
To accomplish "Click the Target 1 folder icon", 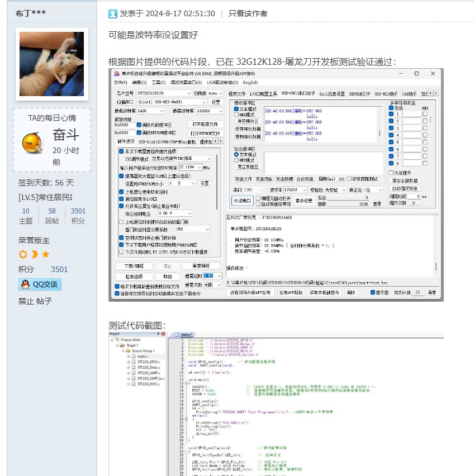I will click(122, 345).
